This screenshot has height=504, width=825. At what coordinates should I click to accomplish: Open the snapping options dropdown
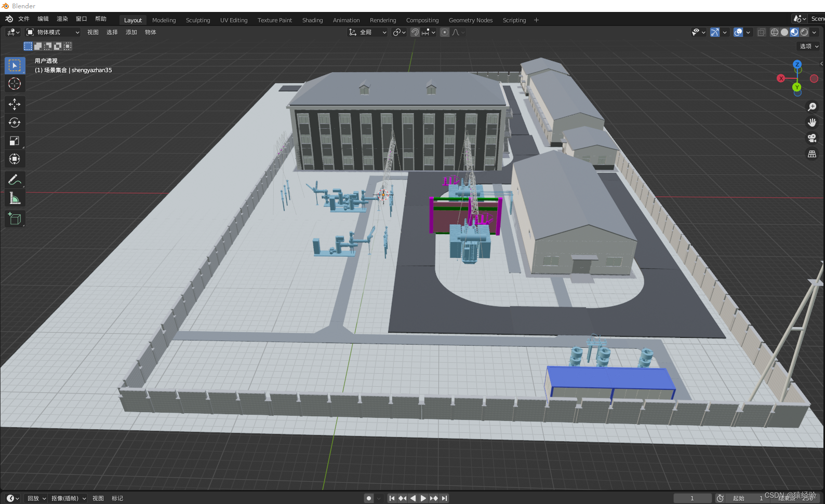(429, 32)
